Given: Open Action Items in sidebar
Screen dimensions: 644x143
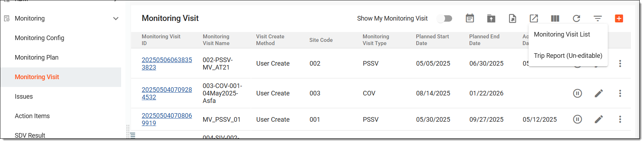Looking at the screenshot, I should coord(32,116).
